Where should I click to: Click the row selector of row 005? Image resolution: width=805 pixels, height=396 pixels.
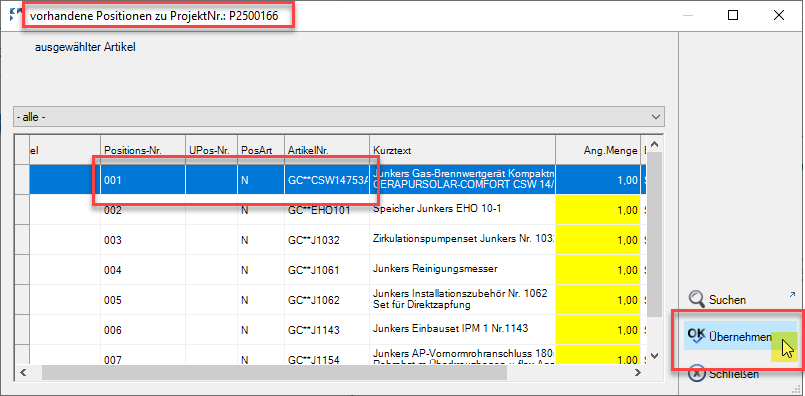22,299
